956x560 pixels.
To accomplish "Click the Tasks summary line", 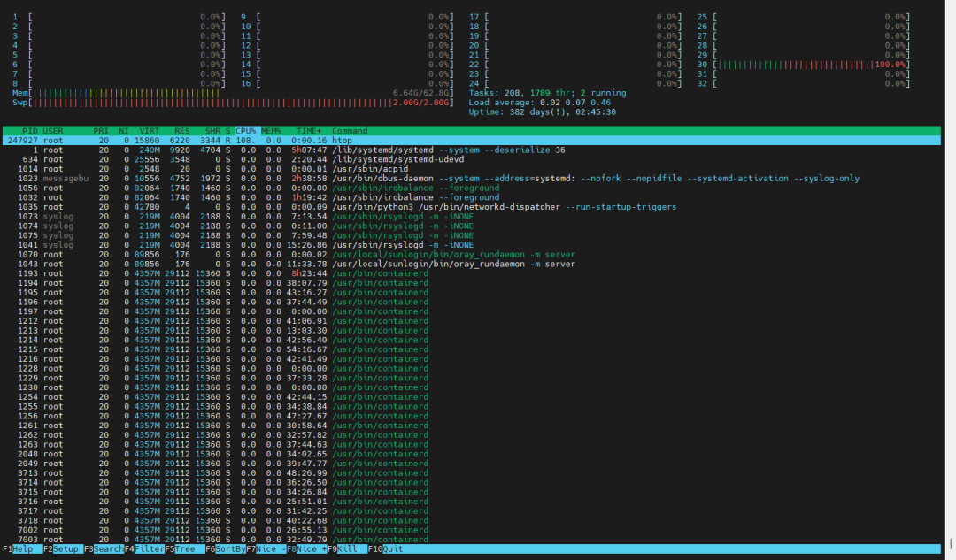I will 548,93.
